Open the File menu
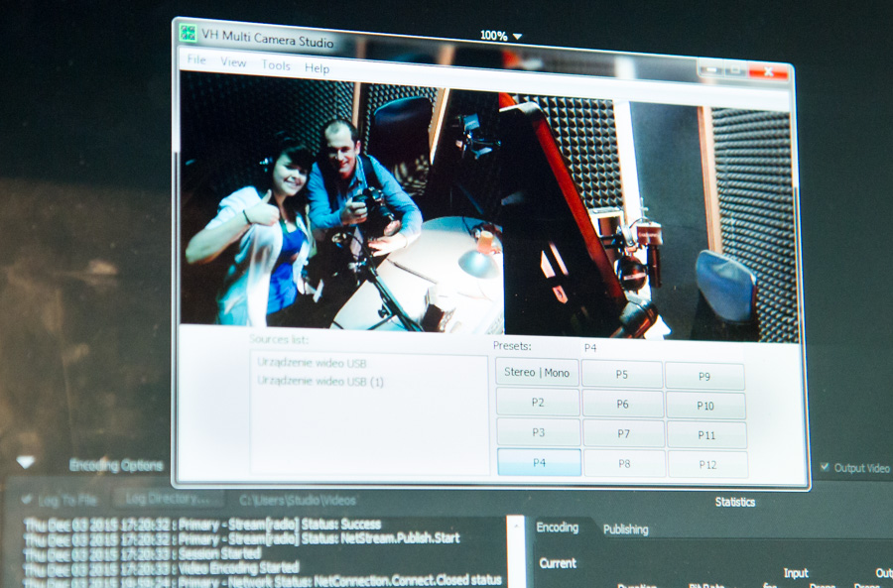This screenshot has width=893, height=588. click(196, 59)
